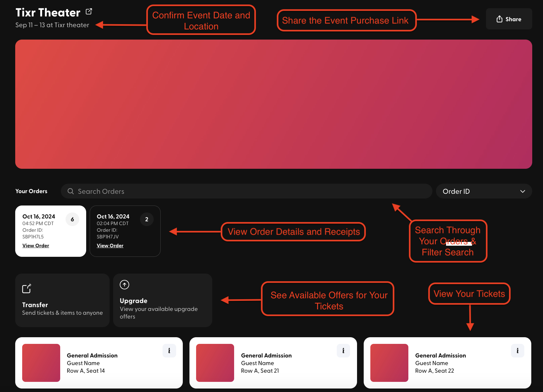Select the Row A Seat 22 ticket thumbnail
The width and height of the screenshot is (543, 392).
pos(389,363)
